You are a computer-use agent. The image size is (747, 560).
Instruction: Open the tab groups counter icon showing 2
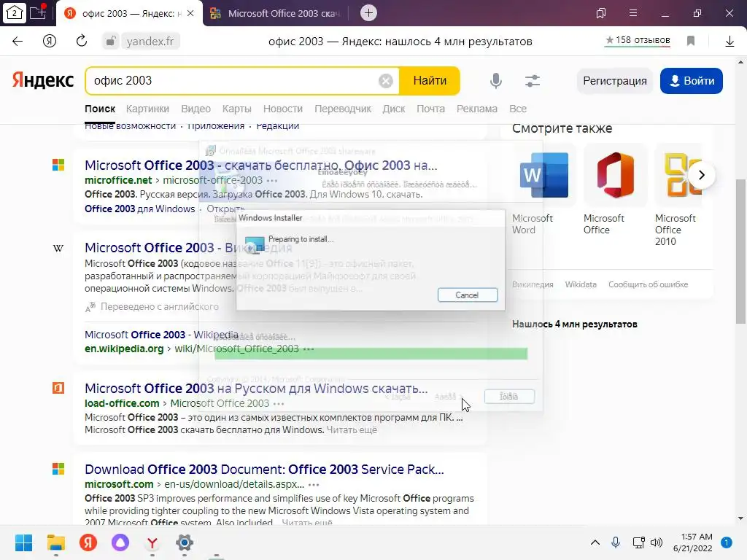[15, 13]
